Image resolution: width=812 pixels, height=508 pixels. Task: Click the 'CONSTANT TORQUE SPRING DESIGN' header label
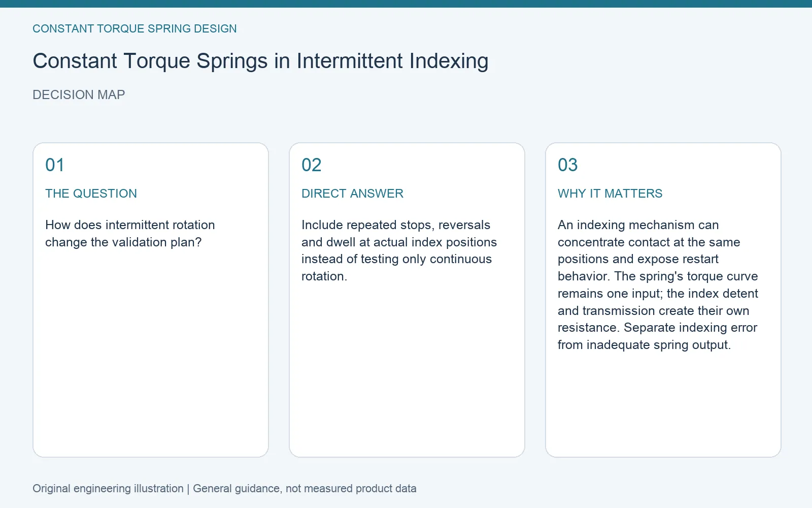point(134,29)
